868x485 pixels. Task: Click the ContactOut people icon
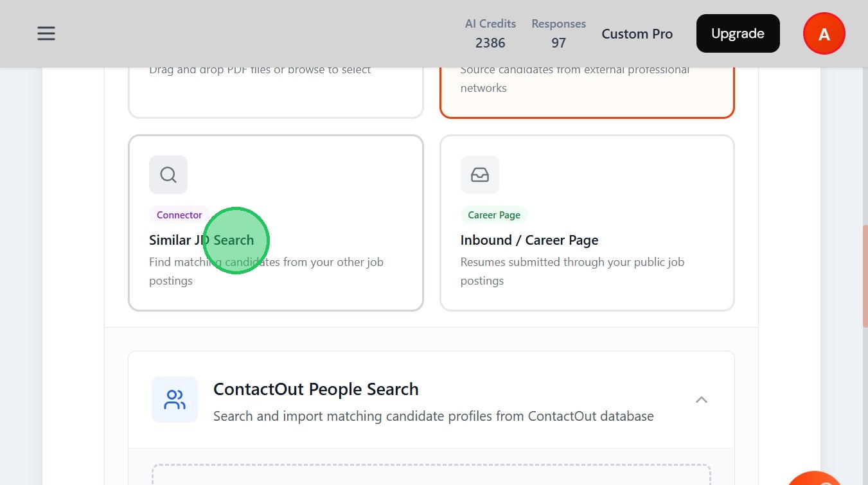(175, 400)
